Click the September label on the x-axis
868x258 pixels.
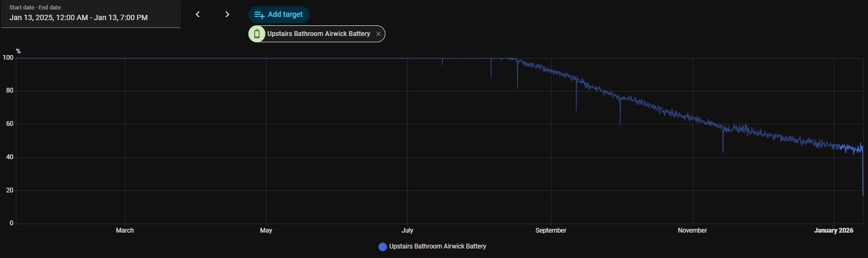[x=551, y=231]
